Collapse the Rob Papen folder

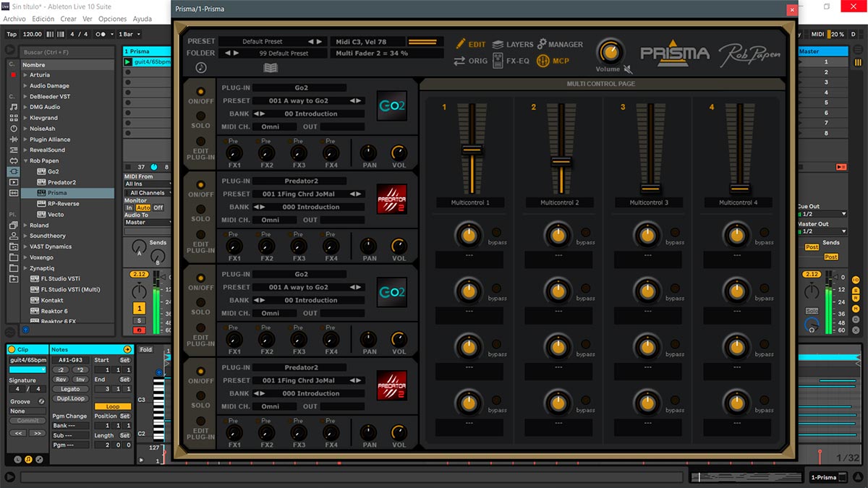pyautogui.click(x=26, y=161)
